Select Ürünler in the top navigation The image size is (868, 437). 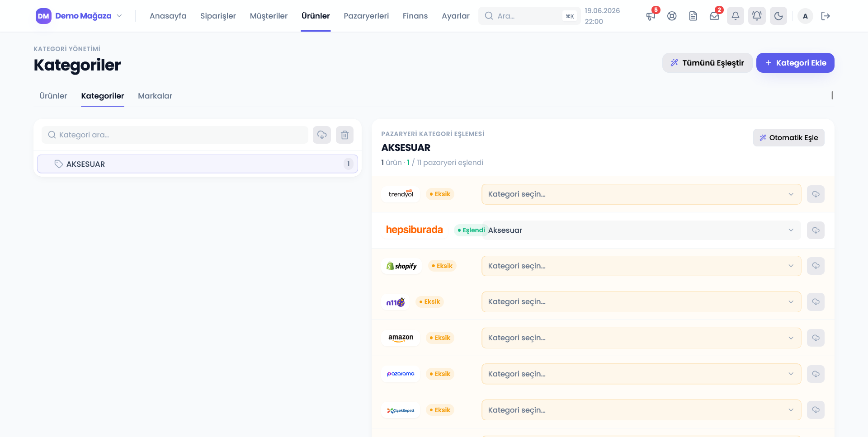[x=316, y=16]
